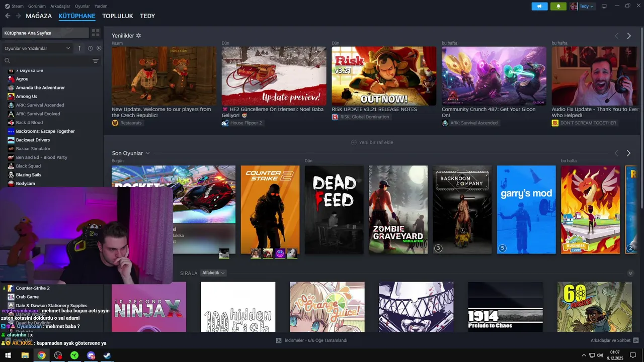Image resolution: width=644 pixels, height=362 pixels.
Task: Open Yenilikler settings gear icon
Action: point(138,36)
